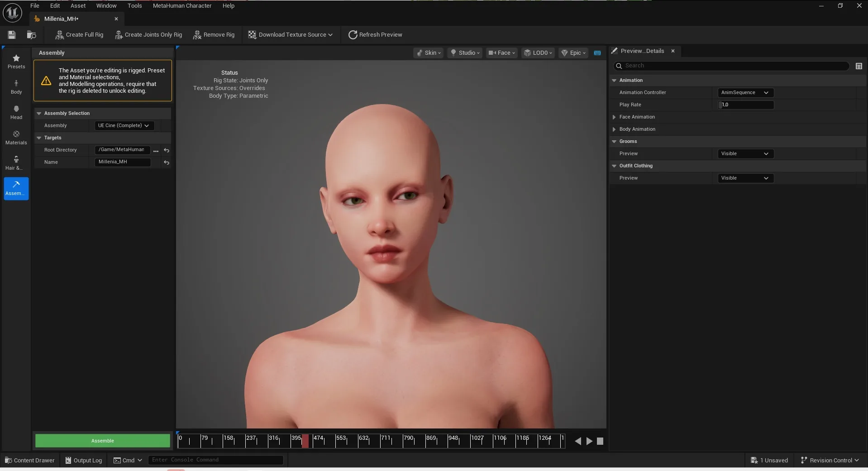
Task: Open the Materials panel
Action: [x=16, y=138]
